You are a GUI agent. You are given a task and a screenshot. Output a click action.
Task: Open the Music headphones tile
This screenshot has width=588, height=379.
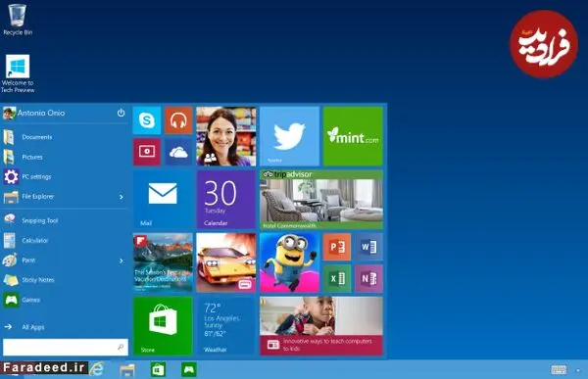178,120
